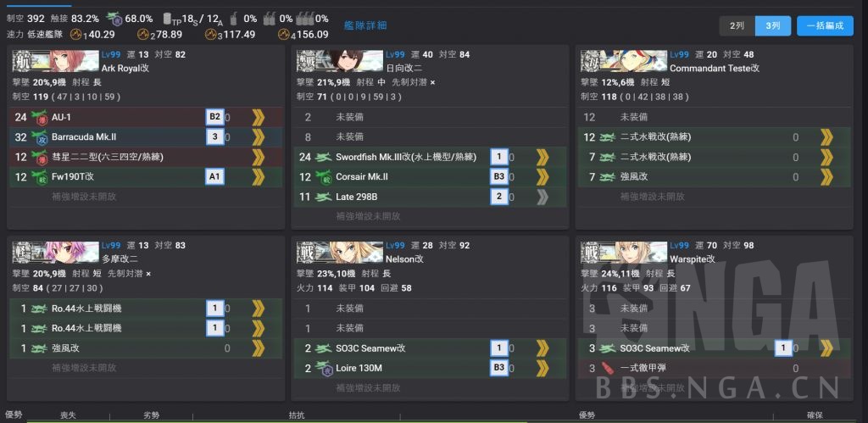The width and height of the screenshot is (868, 423).
Task: Select the 3列 column layout
Action: pyautogui.click(x=772, y=25)
